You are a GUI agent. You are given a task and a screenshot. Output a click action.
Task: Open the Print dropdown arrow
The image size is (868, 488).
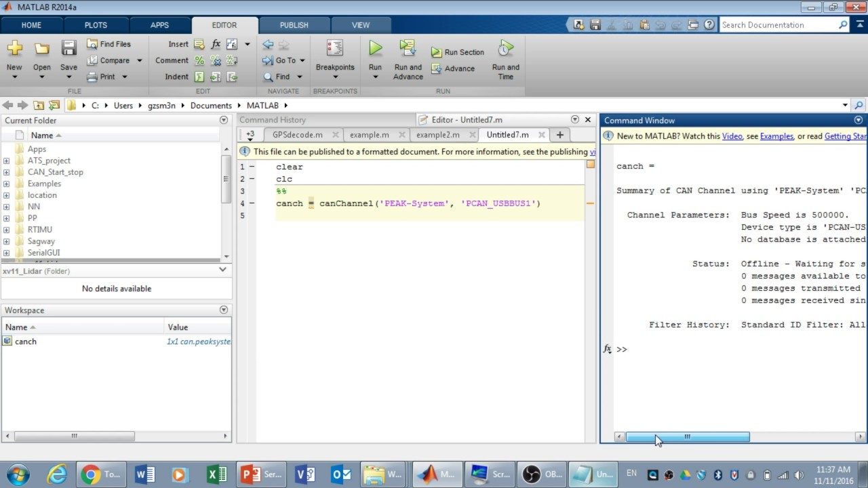[125, 77]
